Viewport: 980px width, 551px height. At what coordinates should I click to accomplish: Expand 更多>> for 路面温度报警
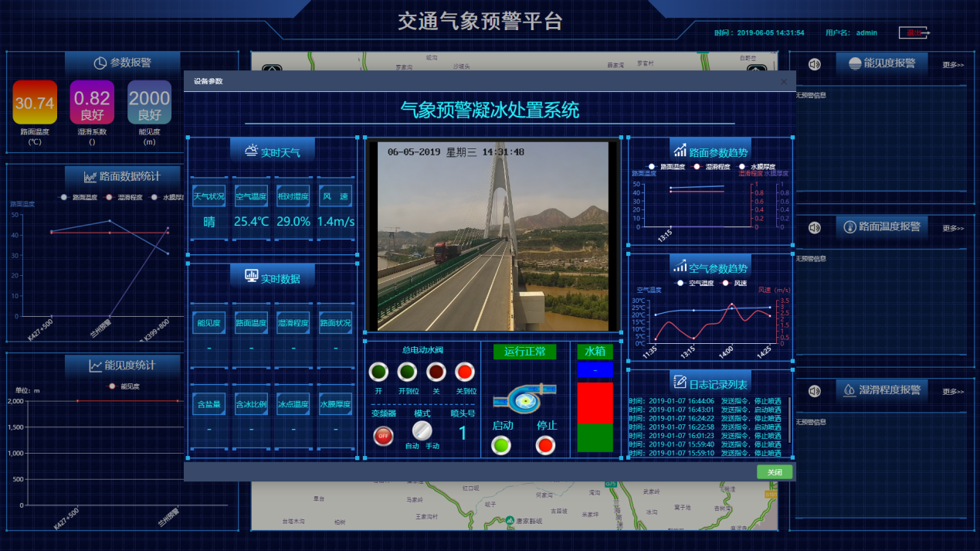tap(953, 228)
